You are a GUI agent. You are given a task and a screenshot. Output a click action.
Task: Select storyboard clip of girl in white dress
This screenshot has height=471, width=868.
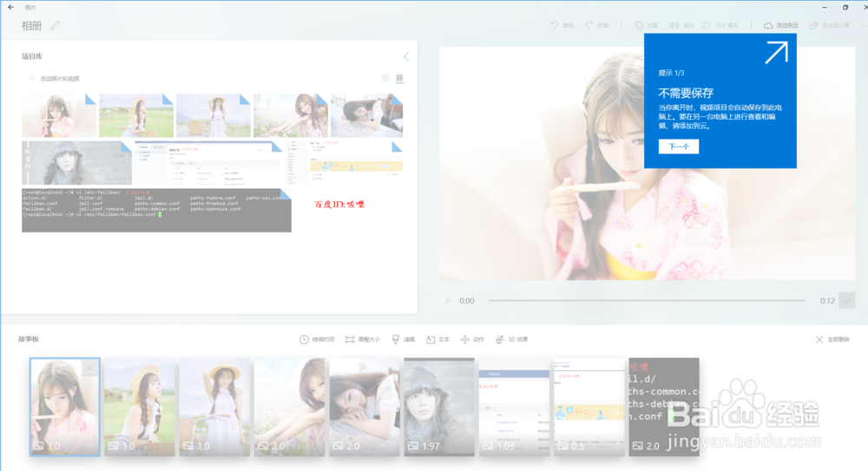coord(214,407)
